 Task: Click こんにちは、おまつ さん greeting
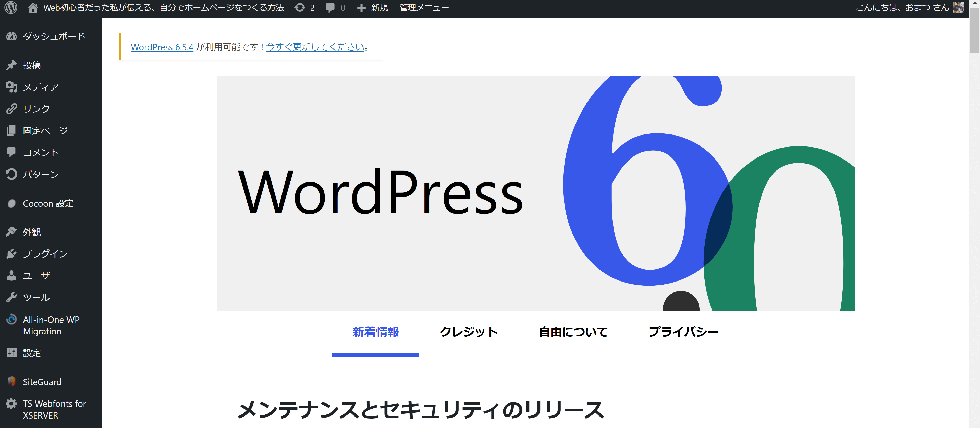(902, 8)
